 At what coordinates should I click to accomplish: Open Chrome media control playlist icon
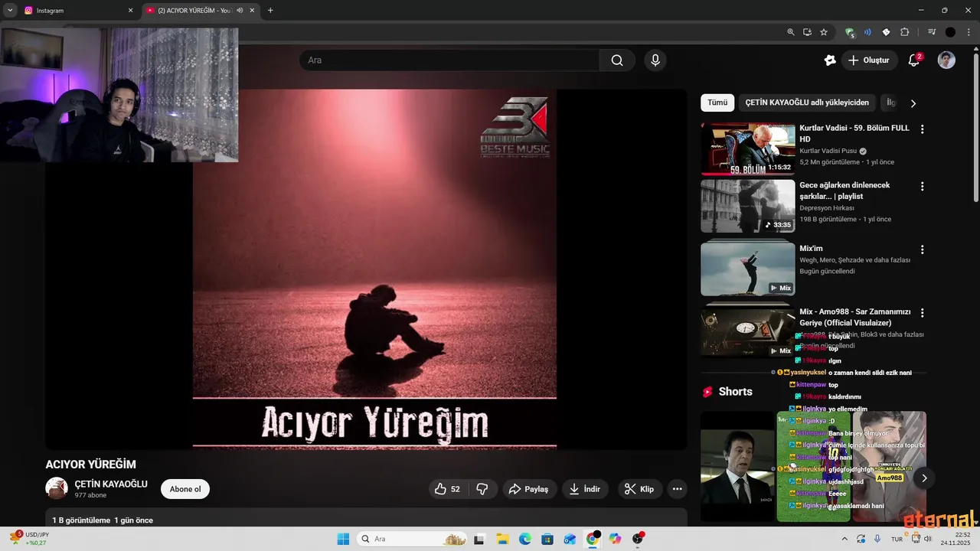(932, 32)
